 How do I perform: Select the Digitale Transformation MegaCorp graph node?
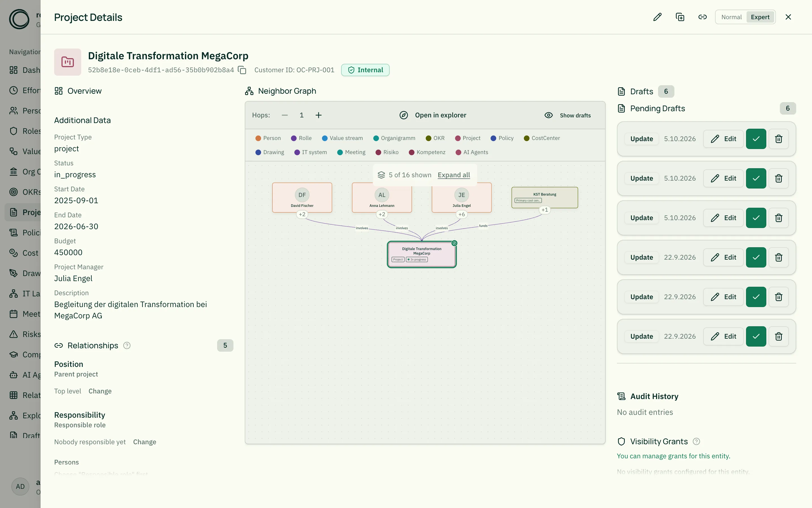[x=422, y=254]
